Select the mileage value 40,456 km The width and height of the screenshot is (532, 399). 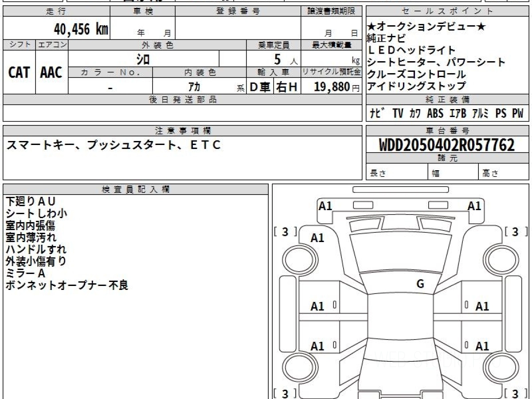point(81,29)
